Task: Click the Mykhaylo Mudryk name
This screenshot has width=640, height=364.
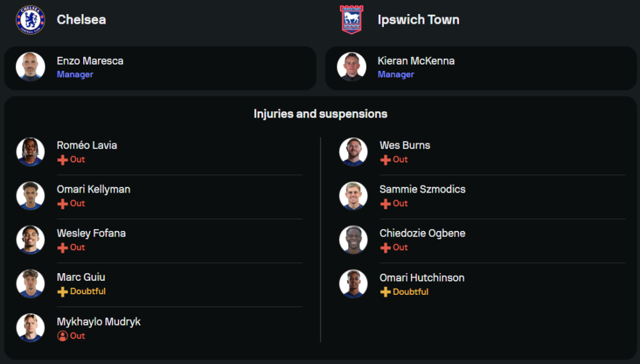Action: point(99,322)
